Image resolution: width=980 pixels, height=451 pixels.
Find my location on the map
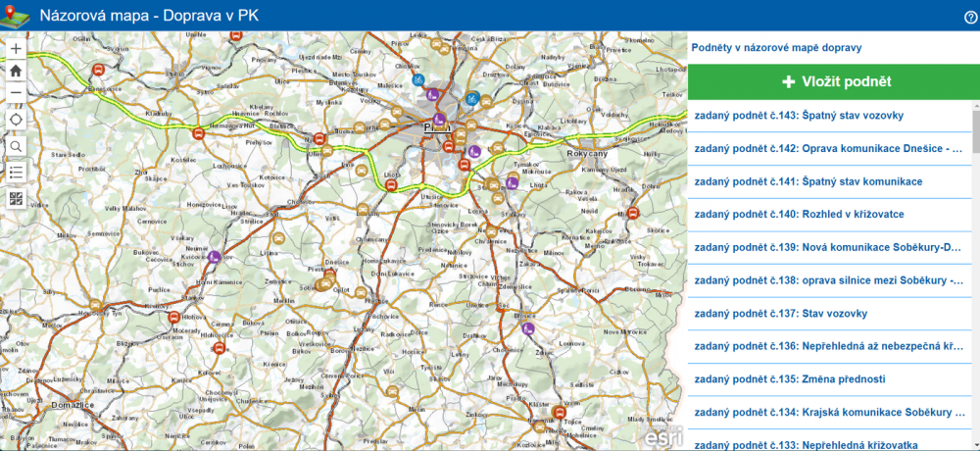pyautogui.click(x=16, y=120)
